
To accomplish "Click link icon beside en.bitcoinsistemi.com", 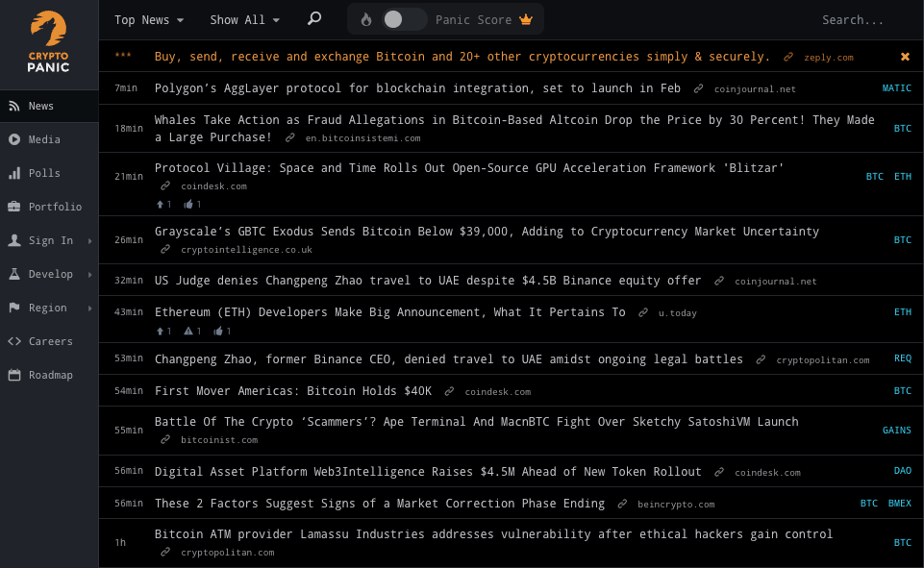I will coord(289,137).
